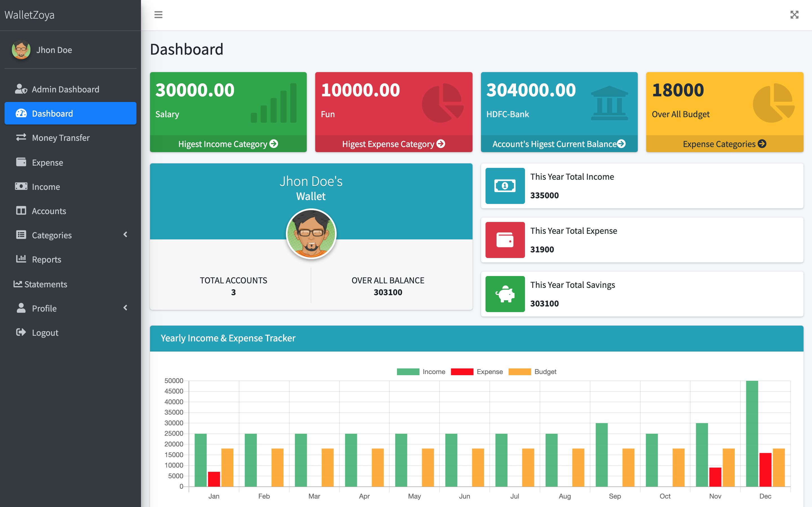Screen dimensions: 812x507
Task: Toggle the Expense series in chart legend
Action: tap(476, 372)
